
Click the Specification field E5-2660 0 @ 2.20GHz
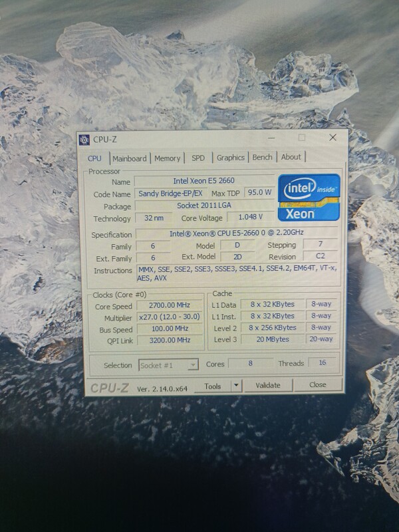click(x=237, y=233)
